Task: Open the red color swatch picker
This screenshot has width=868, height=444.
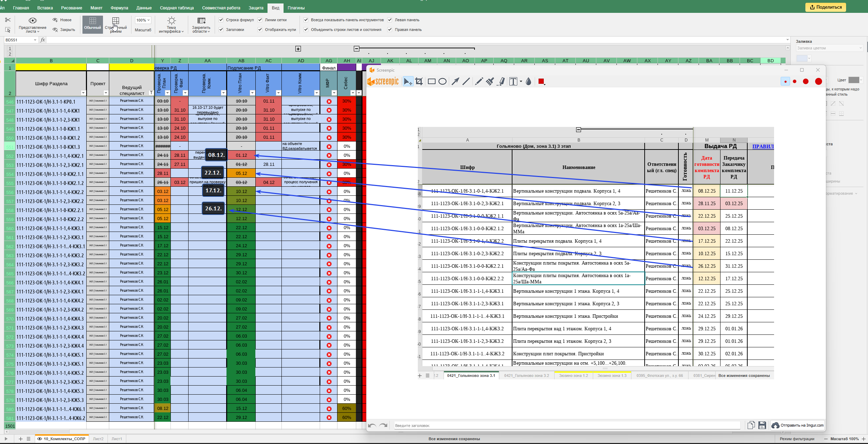Action: point(541,81)
